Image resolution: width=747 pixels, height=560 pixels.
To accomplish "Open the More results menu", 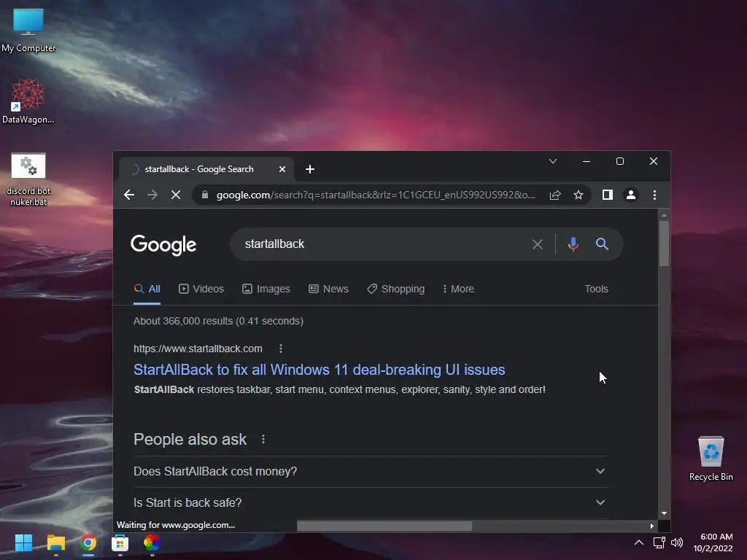I will 458,289.
